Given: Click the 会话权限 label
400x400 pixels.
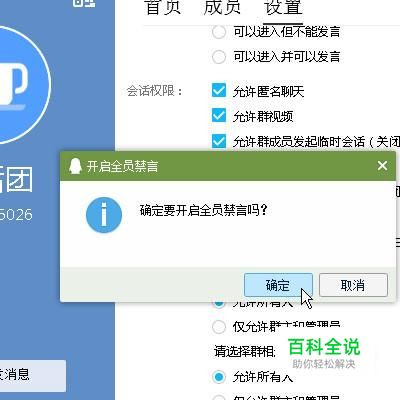Looking at the screenshot, I should click(x=155, y=91).
